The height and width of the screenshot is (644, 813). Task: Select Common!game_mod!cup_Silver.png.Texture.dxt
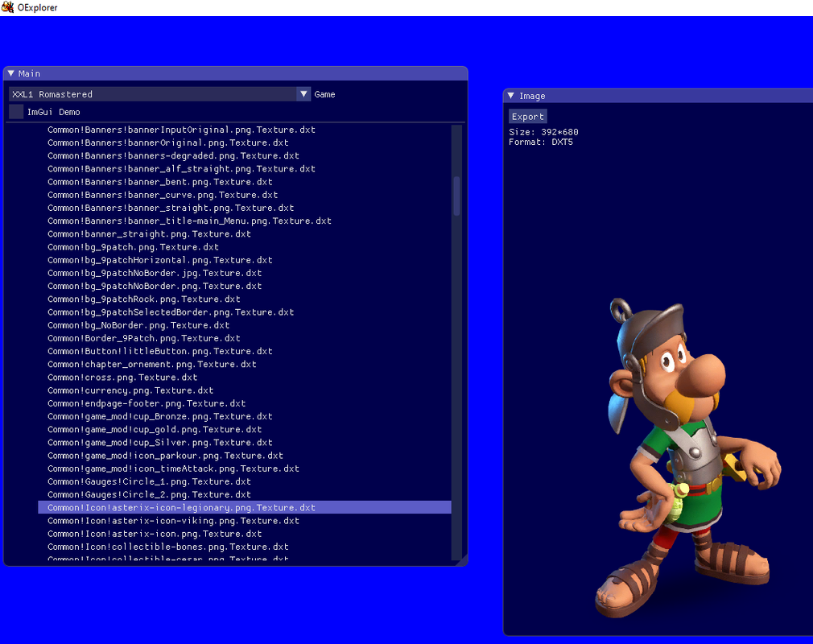coord(244,442)
